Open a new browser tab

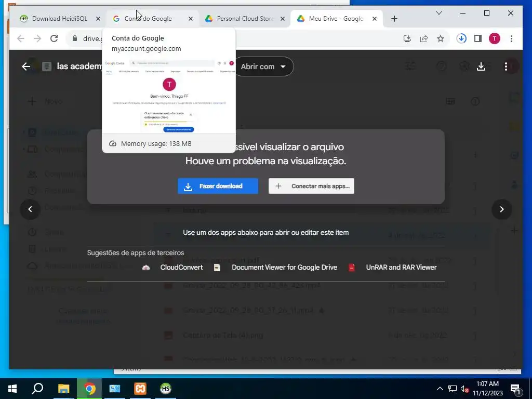click(394, 19)
